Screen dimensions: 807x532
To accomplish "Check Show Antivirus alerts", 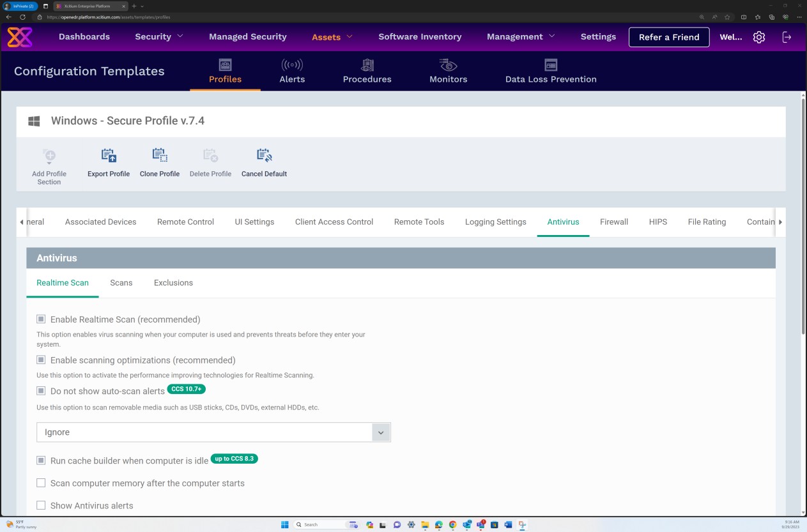I will click(41, 505).
